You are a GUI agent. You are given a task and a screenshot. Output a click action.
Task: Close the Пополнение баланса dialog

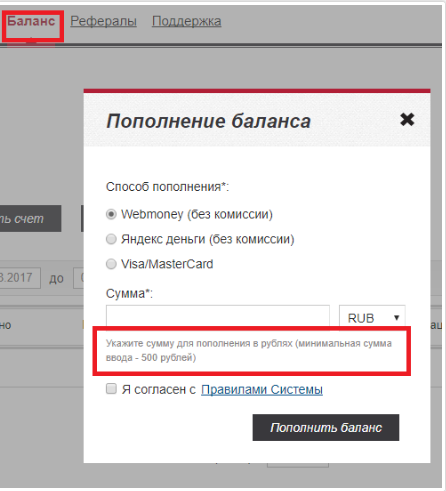pyautogui.click(x=407, y=119)
